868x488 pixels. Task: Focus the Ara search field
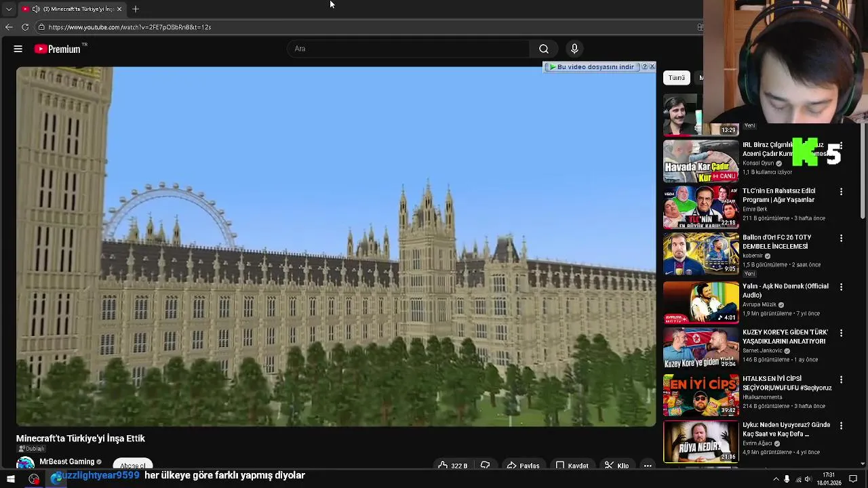(409, 49)
